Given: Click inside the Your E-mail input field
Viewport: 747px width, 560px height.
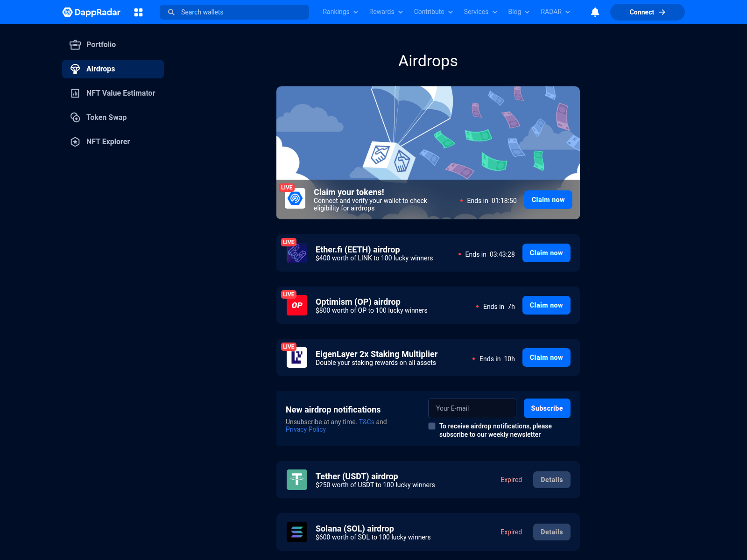Looking at the screenshot, I should 472,408.
